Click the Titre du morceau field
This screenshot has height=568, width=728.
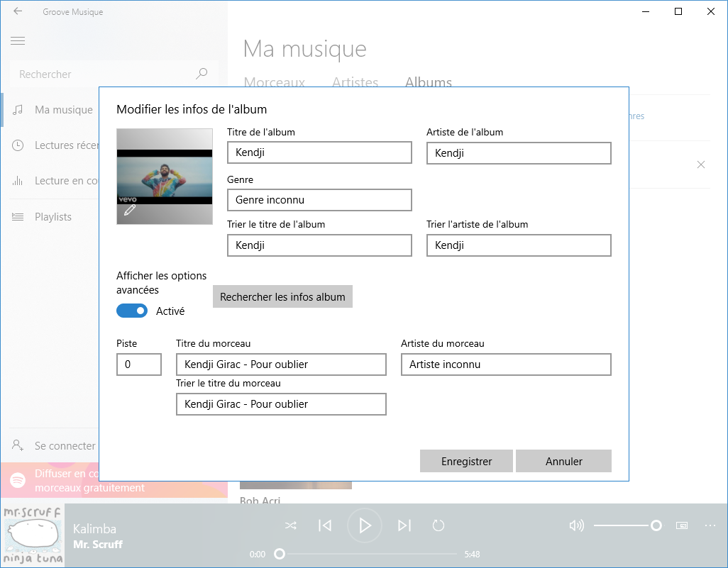[281, 364]
